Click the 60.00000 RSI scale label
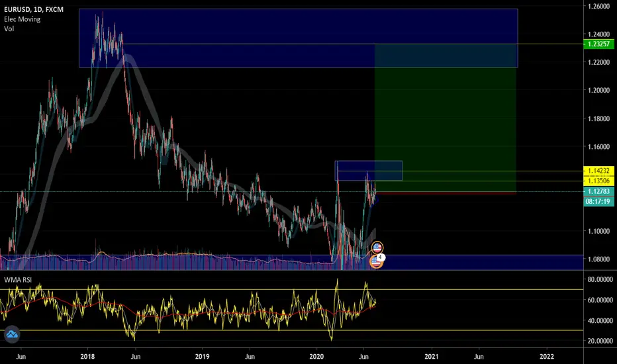The height and width of the screenshot is (364, 617). [x=600, y=300]
